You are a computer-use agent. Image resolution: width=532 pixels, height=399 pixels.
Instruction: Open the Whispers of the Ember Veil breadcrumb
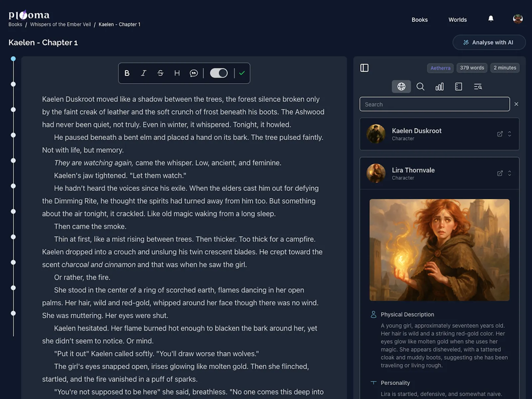pos(60,25)
